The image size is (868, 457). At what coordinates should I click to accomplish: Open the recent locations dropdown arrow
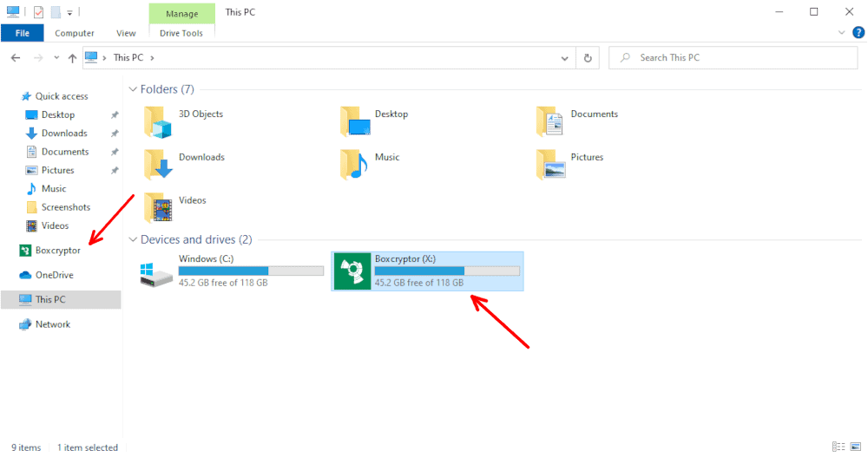coord(56,57)
